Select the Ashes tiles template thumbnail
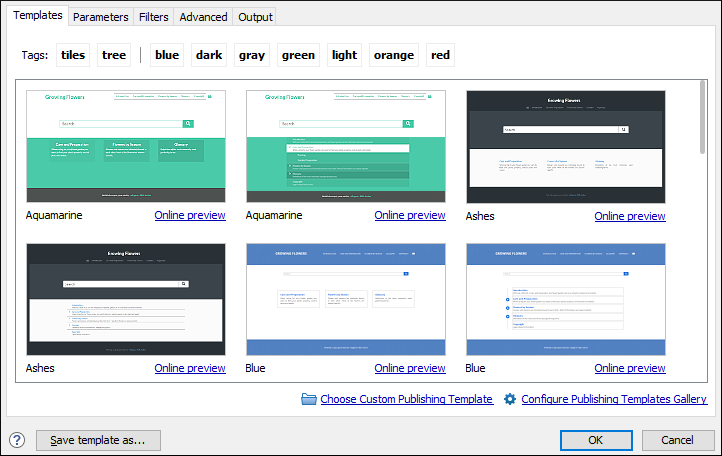The height and width of the screenshot is (456, 722). tap(566, 147)
